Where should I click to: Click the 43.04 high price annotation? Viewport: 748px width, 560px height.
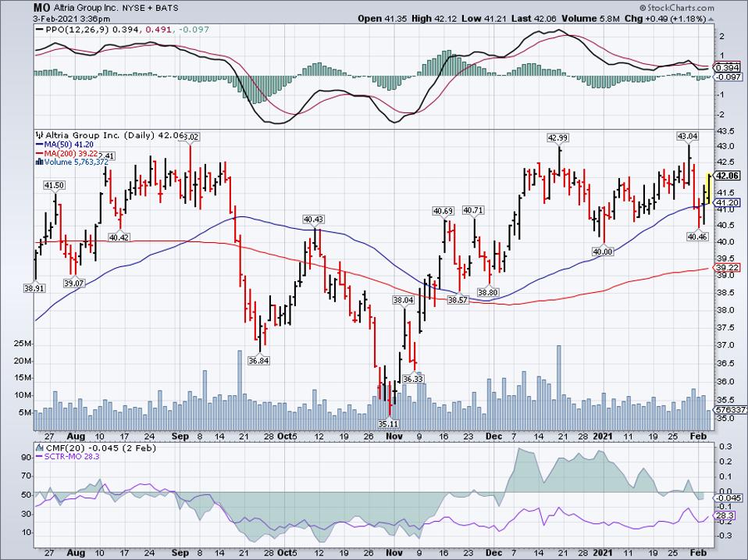pos(687,136)
